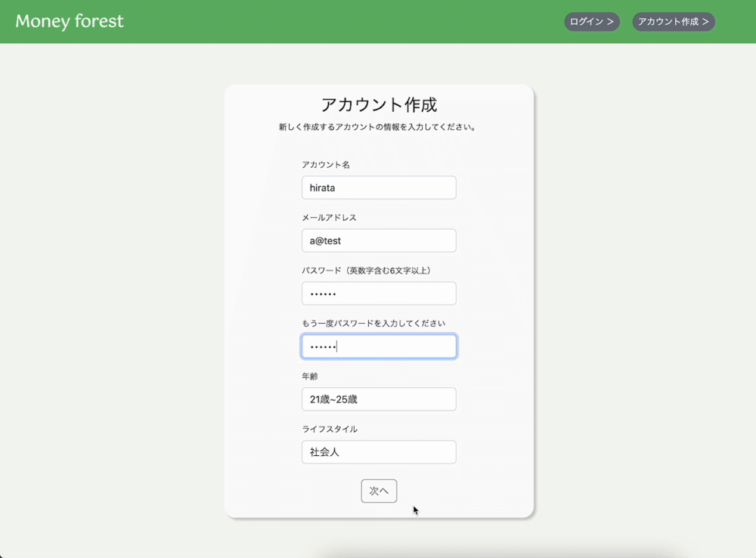
Task: Change the selected age range 21歳~25歳
Action: click(378, 399)
